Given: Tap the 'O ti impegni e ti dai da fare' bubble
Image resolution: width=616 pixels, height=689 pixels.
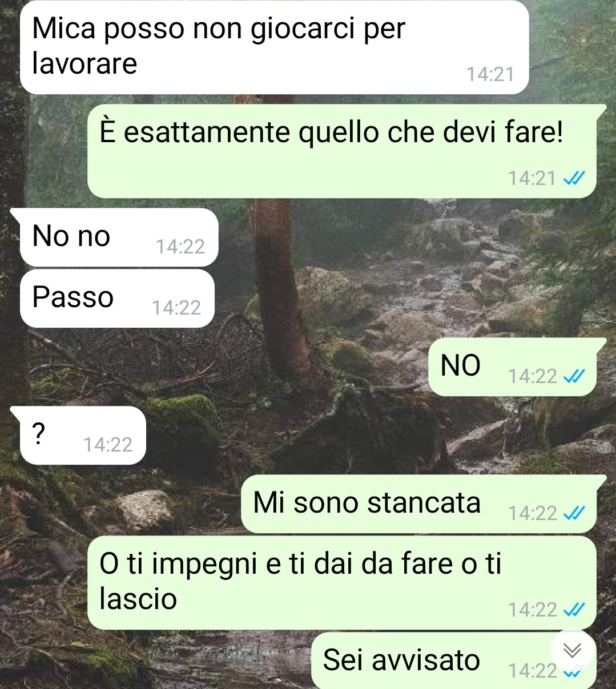Looking at the screenshot, I should [x=341, y=583].
